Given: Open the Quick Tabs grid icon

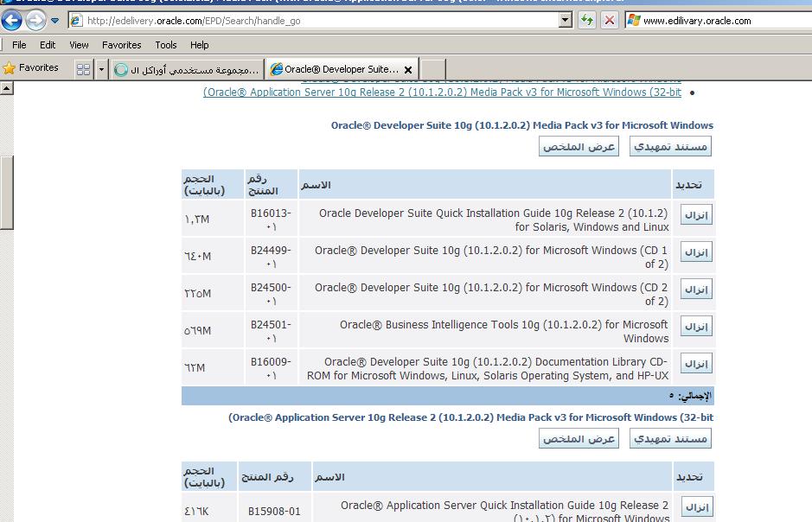Looking at the screenshot, I should (84, 69).
